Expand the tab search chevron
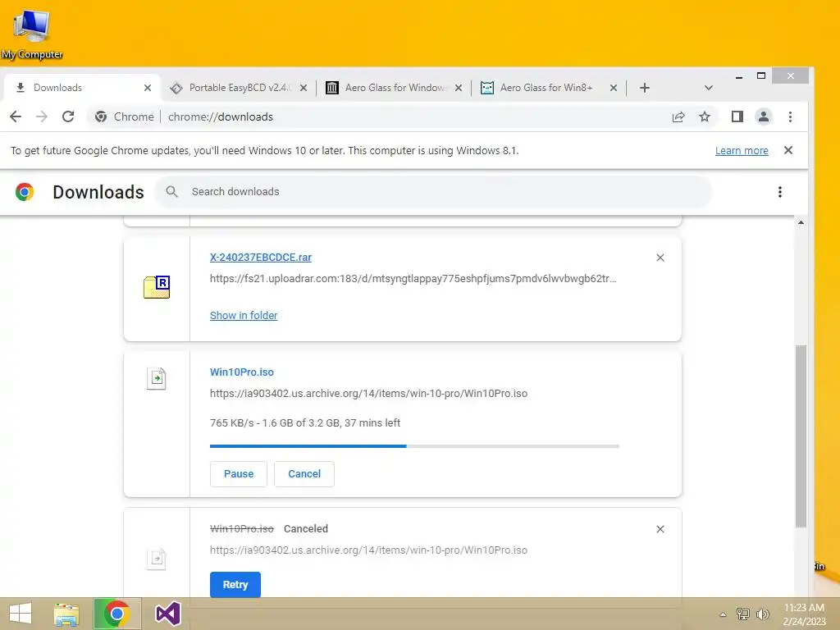This screenshot has width=840, height=630. tap(708, 88)
